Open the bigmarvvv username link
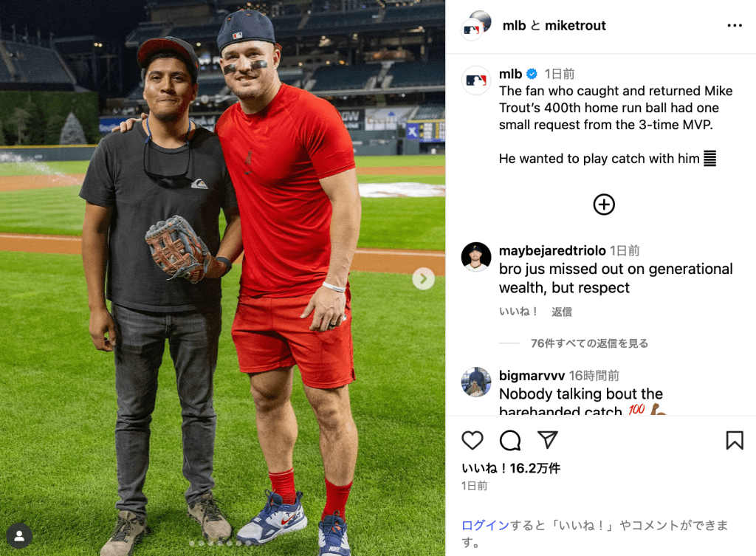The width and height of the screenshot is (756, 556). tap(532, 375)
